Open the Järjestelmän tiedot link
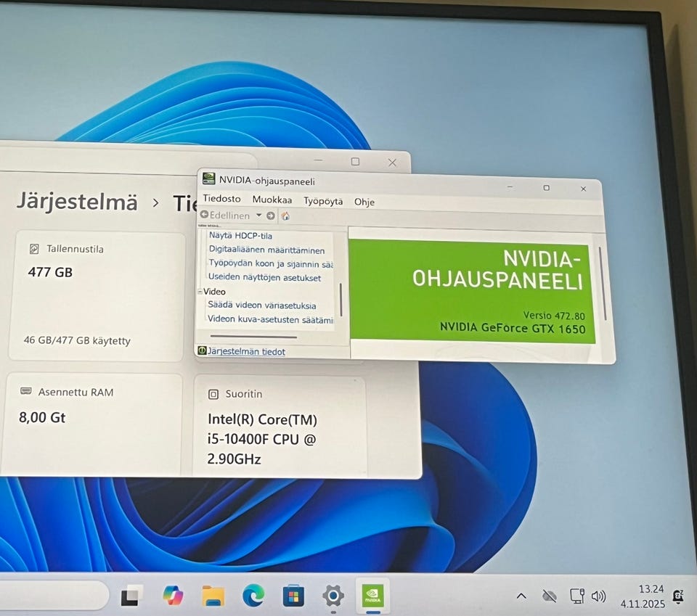 click(x=246, y=351)
